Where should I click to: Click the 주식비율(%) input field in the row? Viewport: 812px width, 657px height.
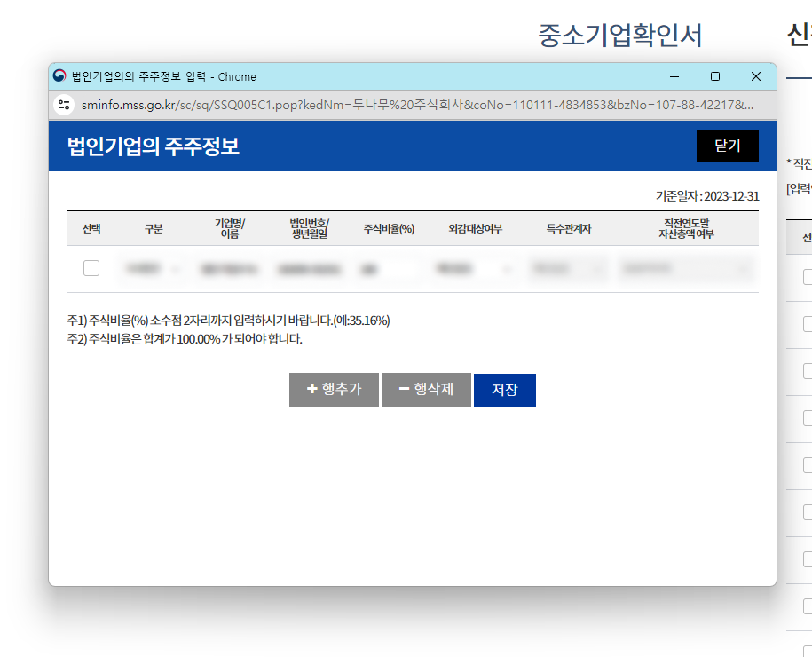coord(389,269)
